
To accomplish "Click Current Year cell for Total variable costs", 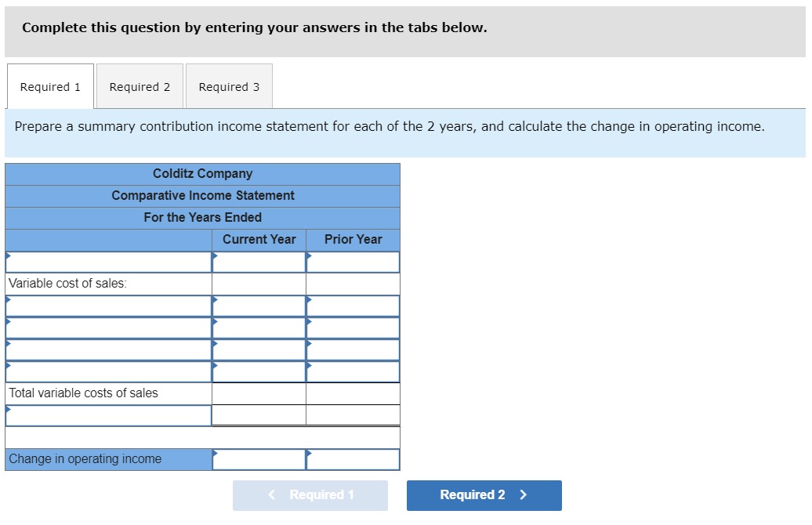I will click(259, 393).
